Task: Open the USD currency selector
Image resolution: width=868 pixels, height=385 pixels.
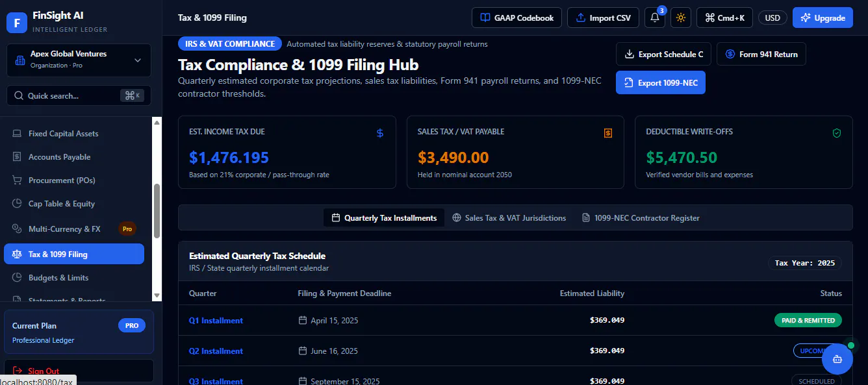Action: click(x=772, y=18)
